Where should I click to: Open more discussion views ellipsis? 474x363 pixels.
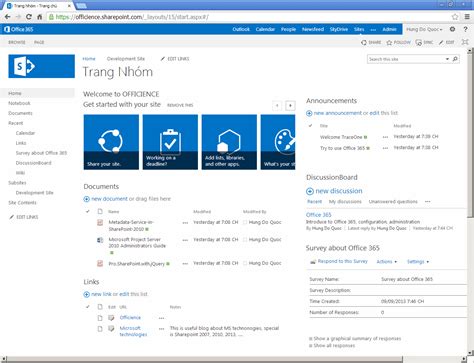tap(428, 202)
